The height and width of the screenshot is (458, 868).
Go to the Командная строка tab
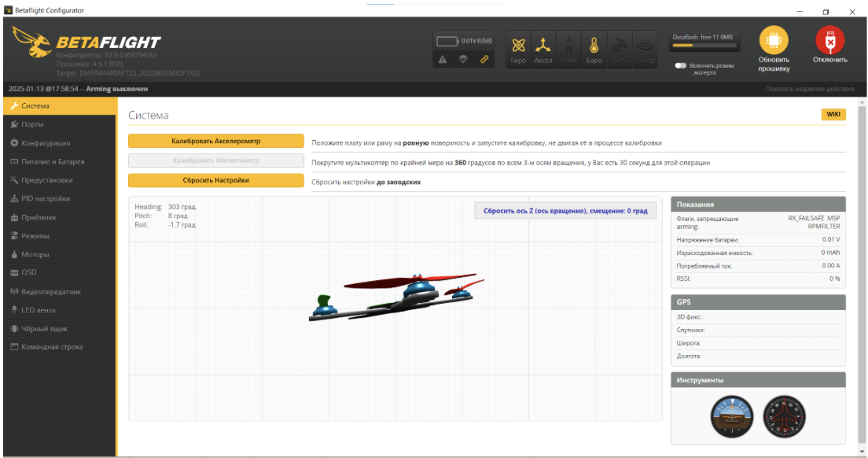[x=51, y=347]
